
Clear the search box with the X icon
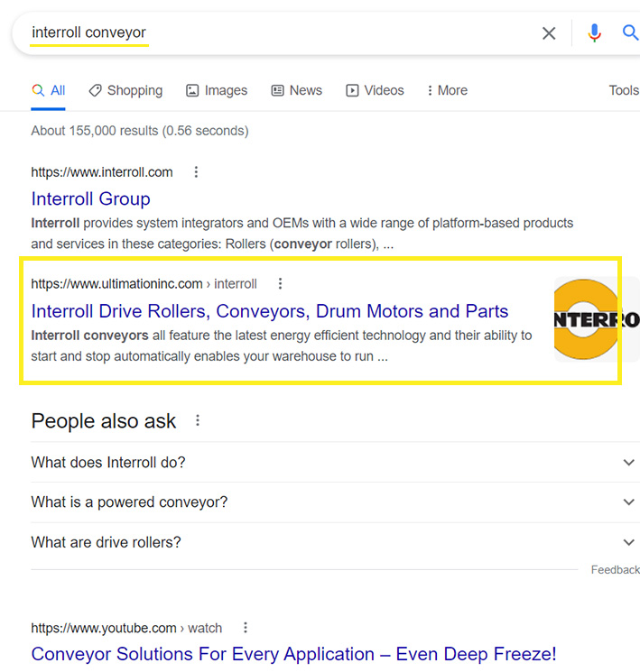tap(549, 33)
